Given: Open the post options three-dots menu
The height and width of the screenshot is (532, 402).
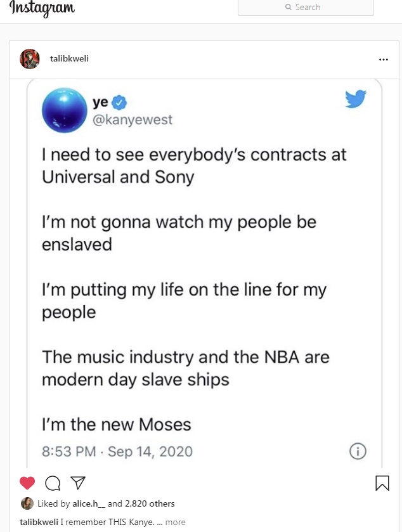Looking at the screenshot, I should coord(383,60).
